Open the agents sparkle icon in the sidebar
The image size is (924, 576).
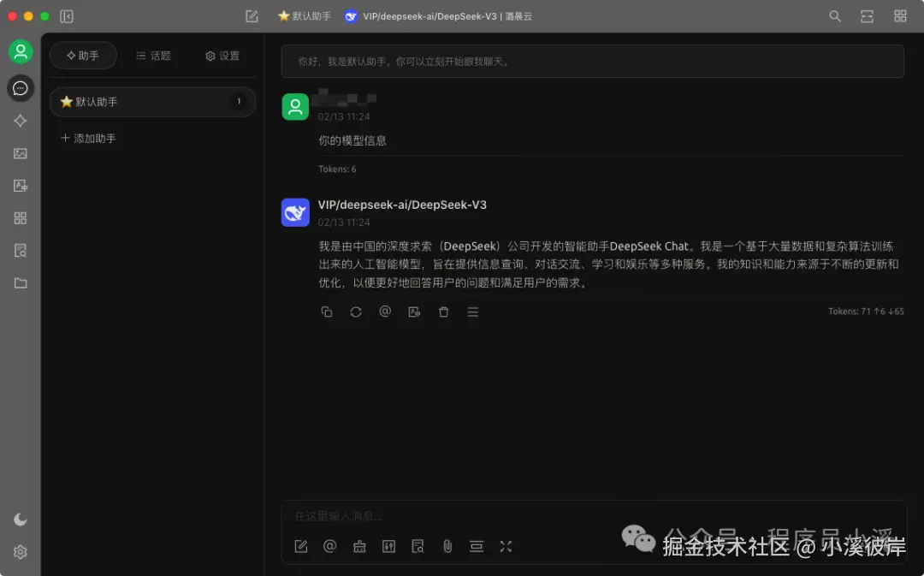click(x=21, y=121)
